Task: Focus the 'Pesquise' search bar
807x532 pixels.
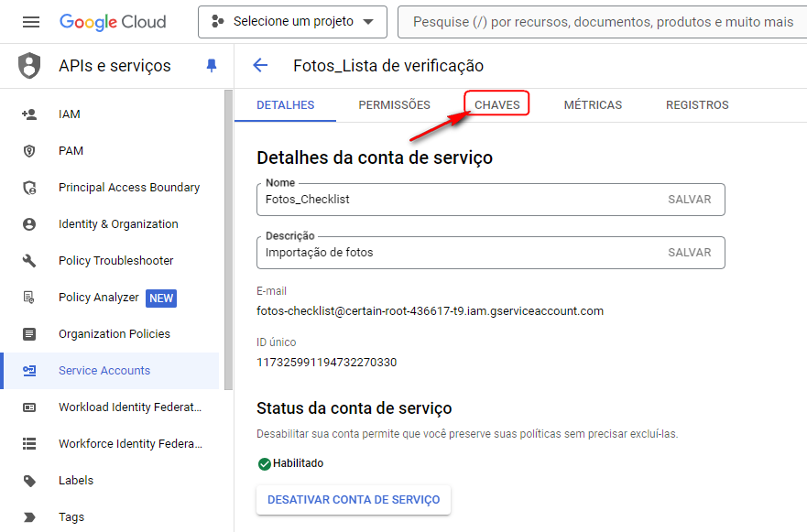Action: [602, 22]
